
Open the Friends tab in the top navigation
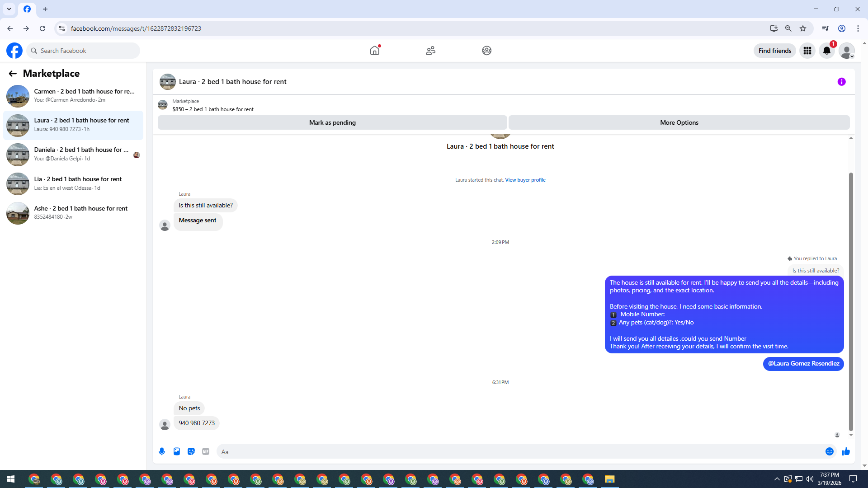click(430, 51)
